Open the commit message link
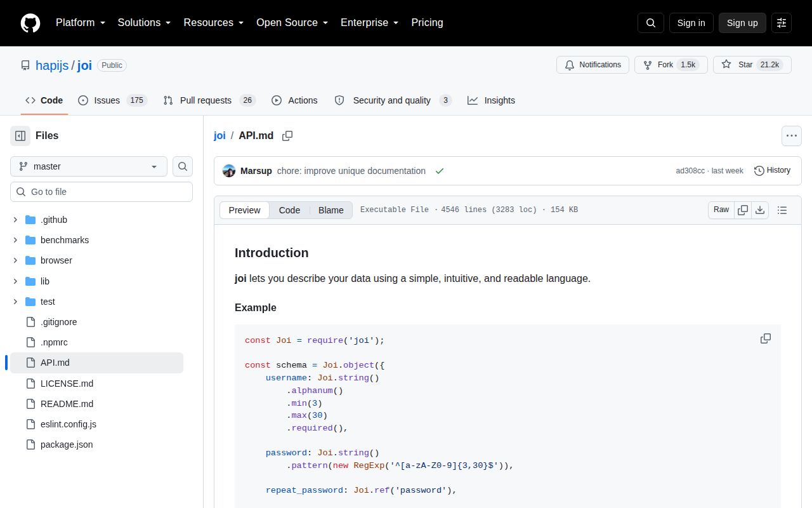 351,171
